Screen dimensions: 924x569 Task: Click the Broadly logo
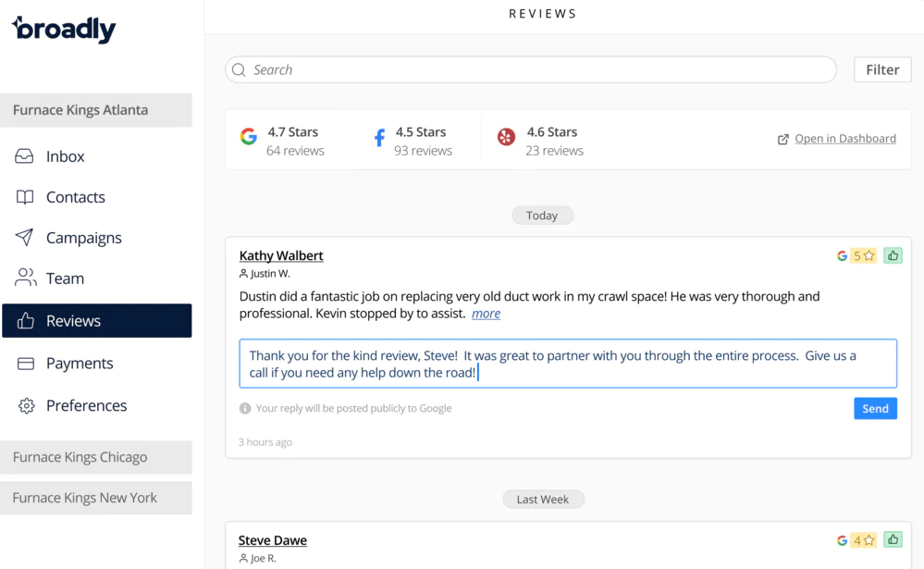coord(64,30)
